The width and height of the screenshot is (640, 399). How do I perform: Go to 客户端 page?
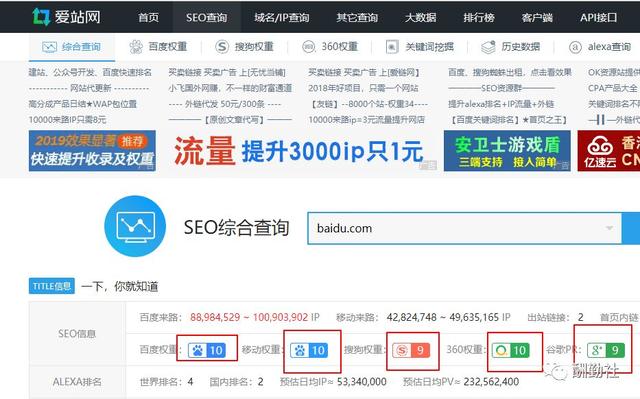click(x=537, y=18)
